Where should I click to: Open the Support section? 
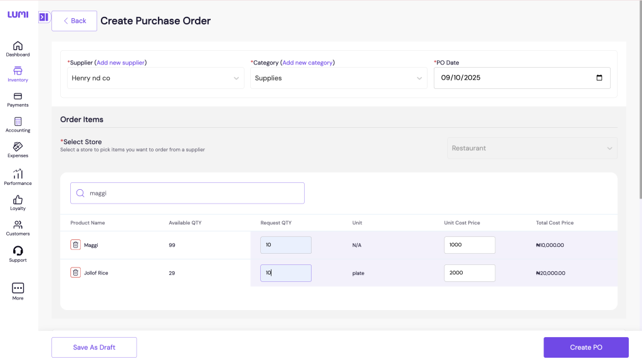[x=18, y=252]
